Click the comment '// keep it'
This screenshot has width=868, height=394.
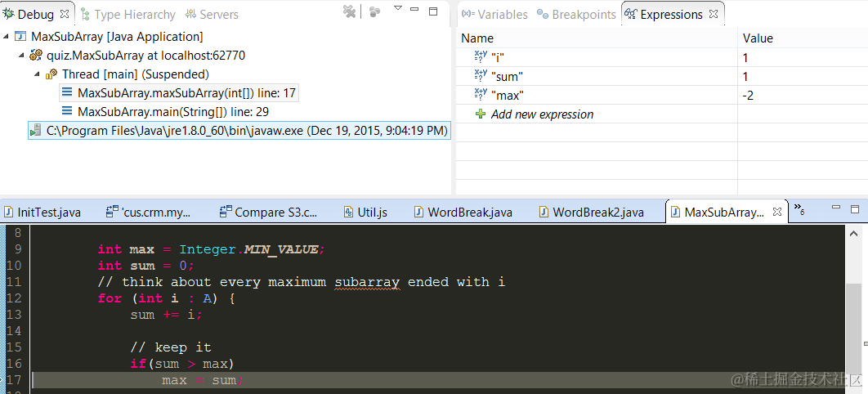point(171,347)
